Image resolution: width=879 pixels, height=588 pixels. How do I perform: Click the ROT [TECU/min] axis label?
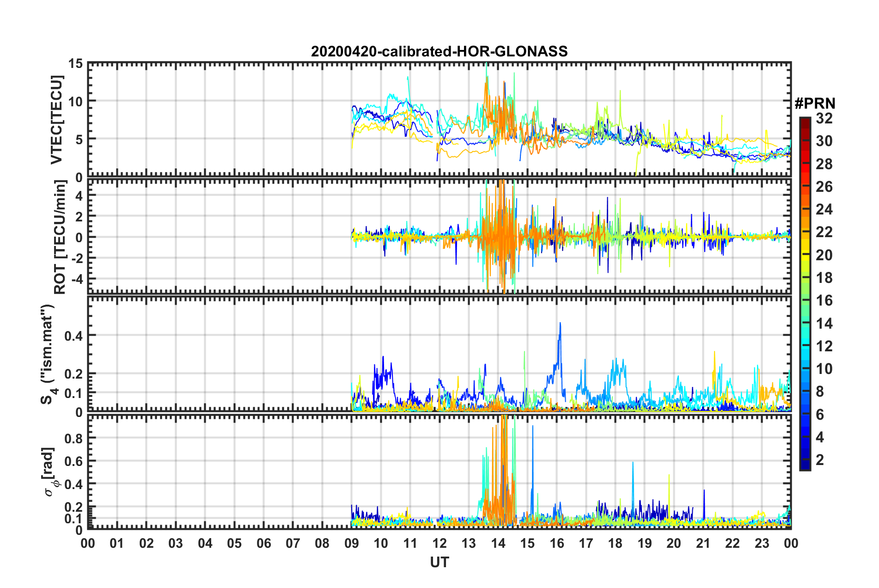(x=60, y=237)
